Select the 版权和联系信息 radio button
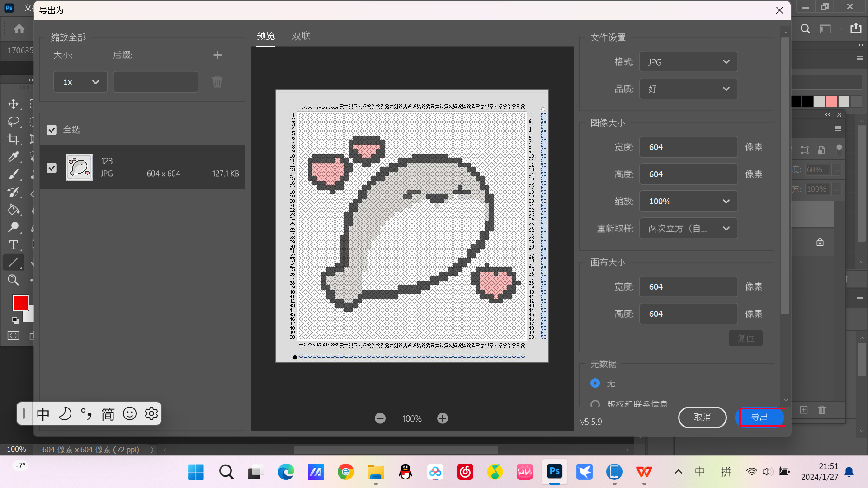 click(x=595, y=404)
